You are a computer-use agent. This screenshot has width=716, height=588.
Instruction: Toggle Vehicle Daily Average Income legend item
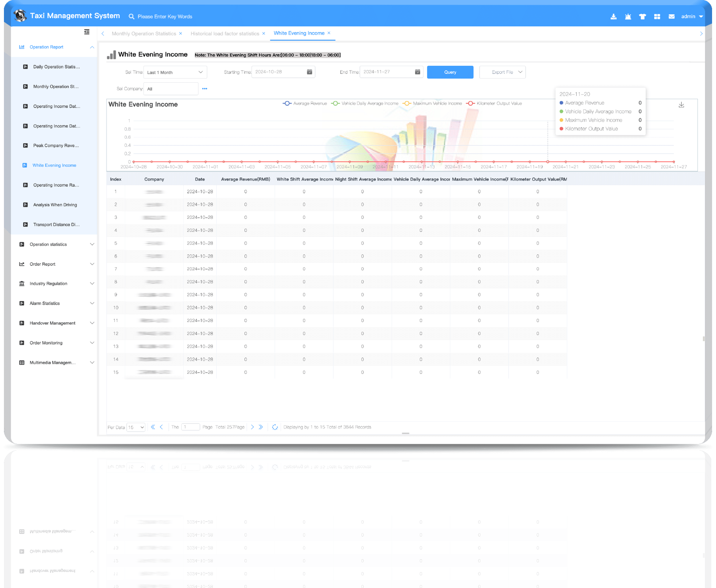point(365,104)
